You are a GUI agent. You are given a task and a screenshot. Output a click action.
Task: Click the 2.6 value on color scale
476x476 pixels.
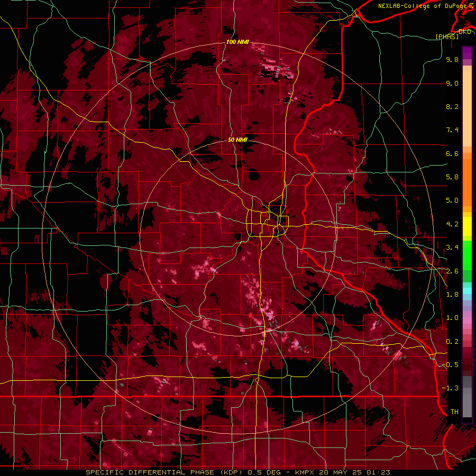(x=452, y=271)
